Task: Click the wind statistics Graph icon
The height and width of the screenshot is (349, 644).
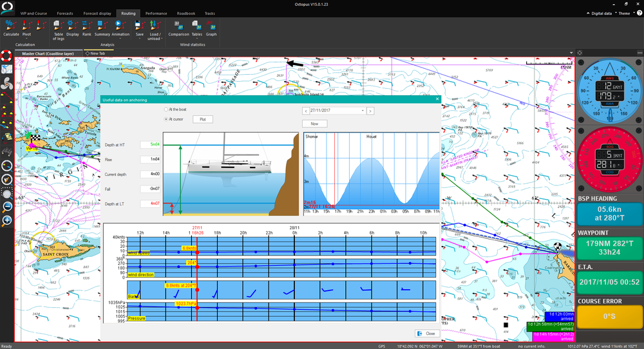Action: coord(211,27)
